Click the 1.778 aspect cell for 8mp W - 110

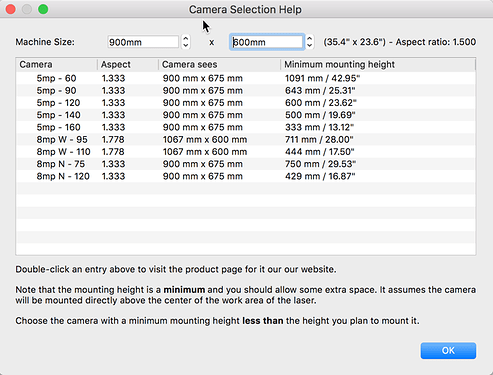click(113, 152)
